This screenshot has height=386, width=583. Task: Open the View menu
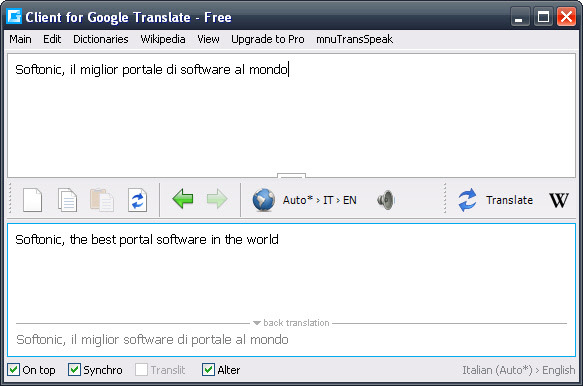tap(208, 39)
